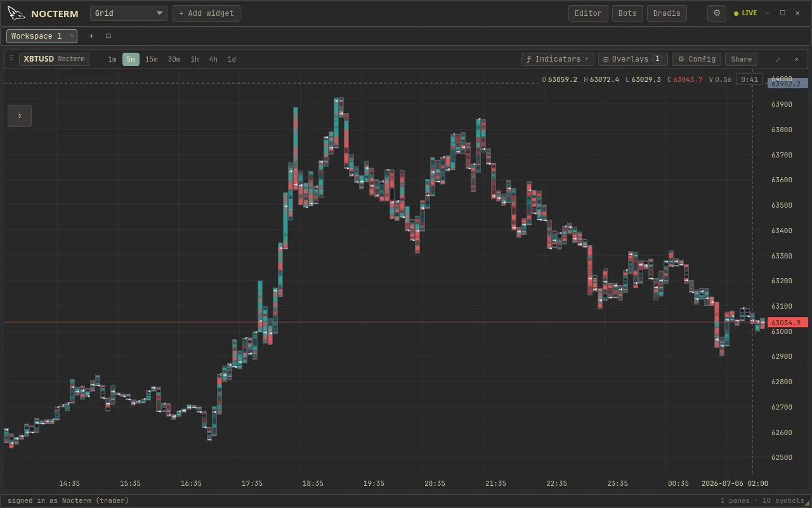Expand chart pane to fullscreen

(778, 59)
